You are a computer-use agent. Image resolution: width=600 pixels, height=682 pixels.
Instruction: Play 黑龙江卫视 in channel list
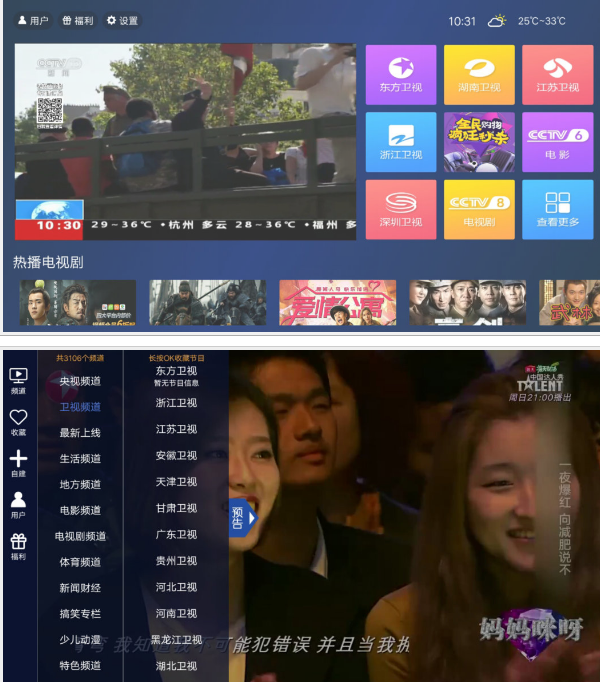coord(176,640)
